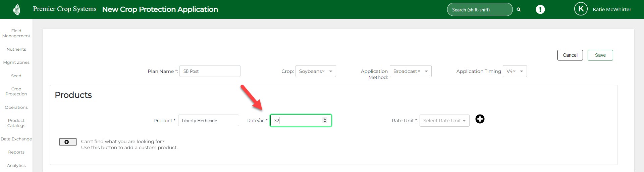Save the crop protection application
Screen dimensions: 644x172
click(600, 55)
